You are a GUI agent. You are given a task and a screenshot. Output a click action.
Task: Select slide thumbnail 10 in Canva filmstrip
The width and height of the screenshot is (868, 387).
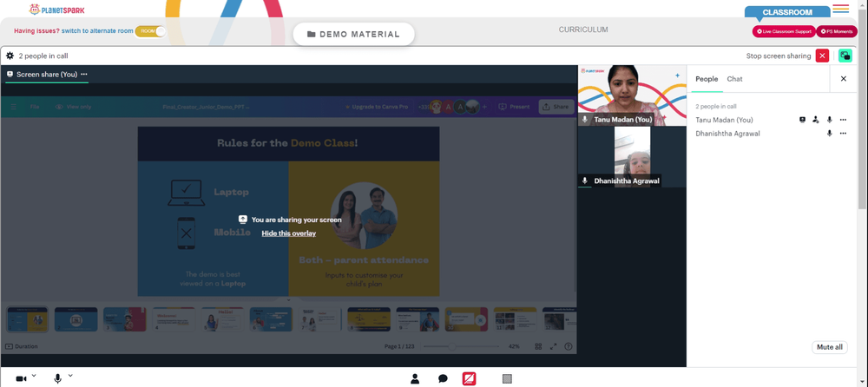tap(466, 319)
